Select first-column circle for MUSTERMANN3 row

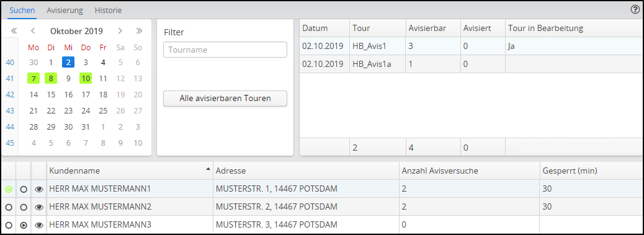9,224
